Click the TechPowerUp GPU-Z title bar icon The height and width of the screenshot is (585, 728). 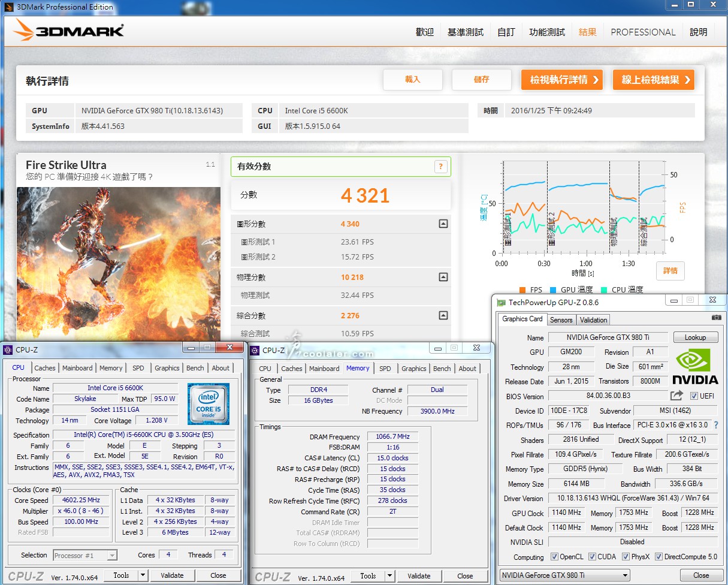click(x=500, y=303)
